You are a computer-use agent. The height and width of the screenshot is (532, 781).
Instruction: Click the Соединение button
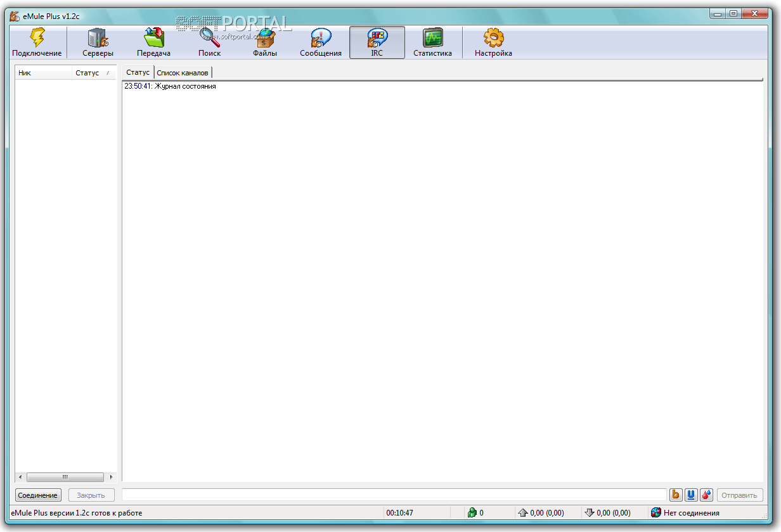pyautogui.click(x=38, y=495)
